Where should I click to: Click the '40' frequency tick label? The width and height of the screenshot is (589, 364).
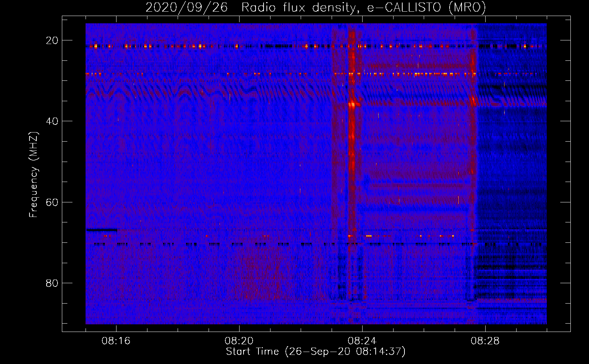click(52, 121)
